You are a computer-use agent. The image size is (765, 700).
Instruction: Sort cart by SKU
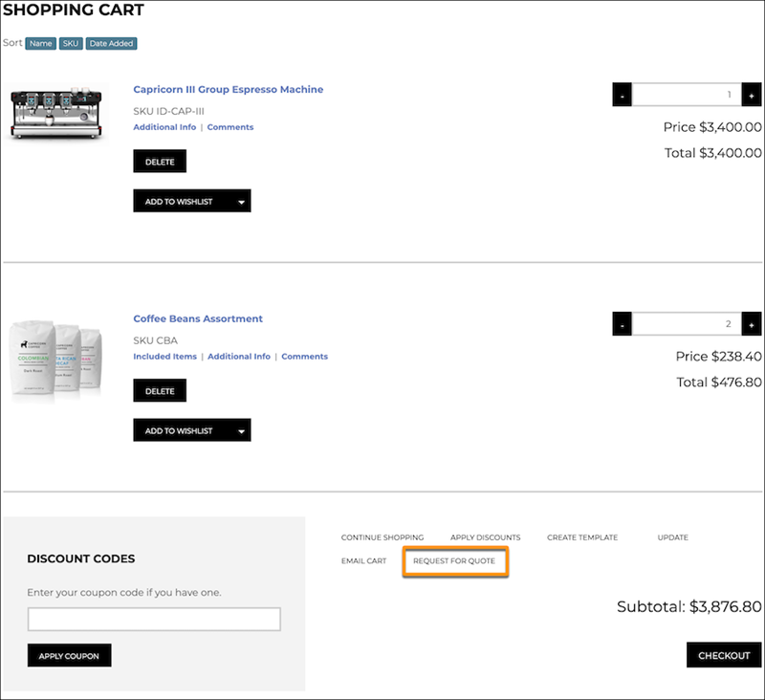[71, 43]
